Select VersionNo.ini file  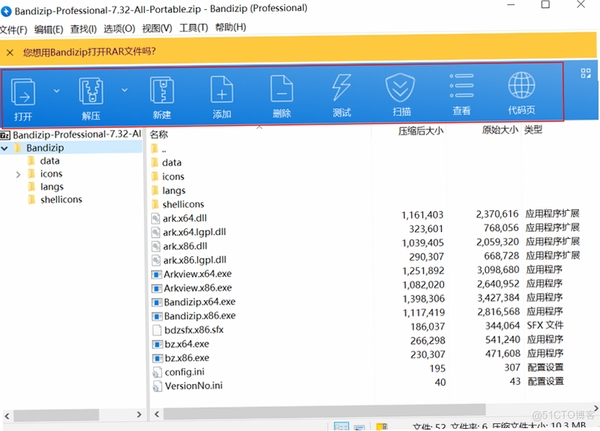tap(194, 385)
